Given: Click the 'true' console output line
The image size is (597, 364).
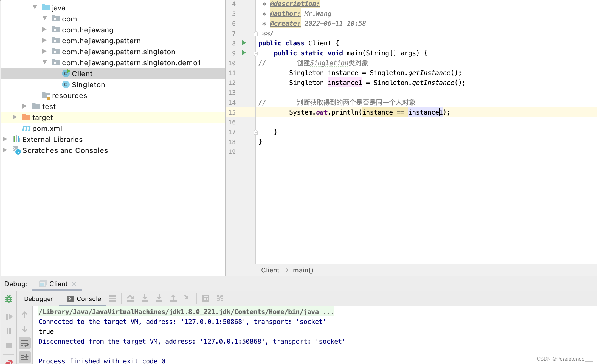Looking at the screenshot, I should click(46, 332).
